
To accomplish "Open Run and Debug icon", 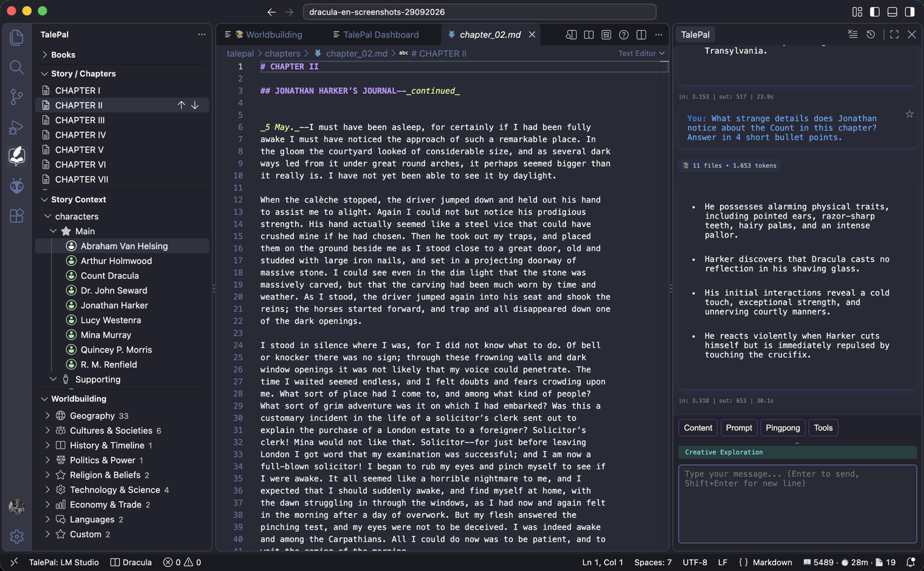I will click(17, 127).
